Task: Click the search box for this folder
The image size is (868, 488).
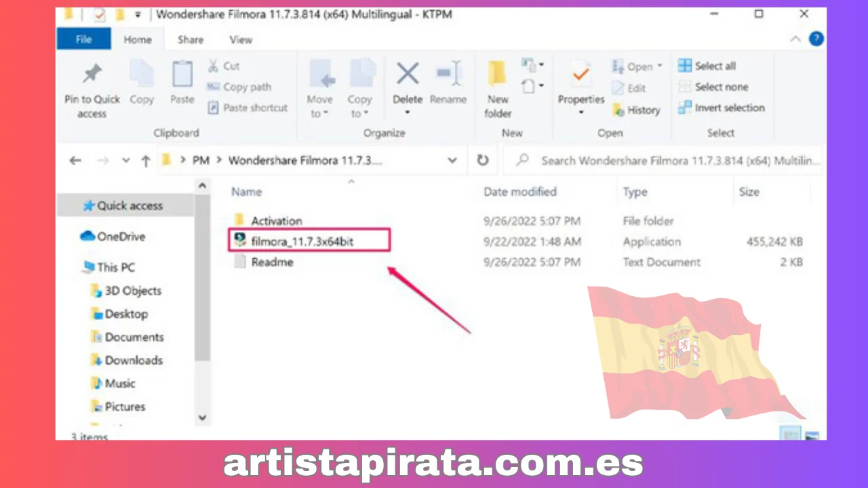Action: click(662, 161)
